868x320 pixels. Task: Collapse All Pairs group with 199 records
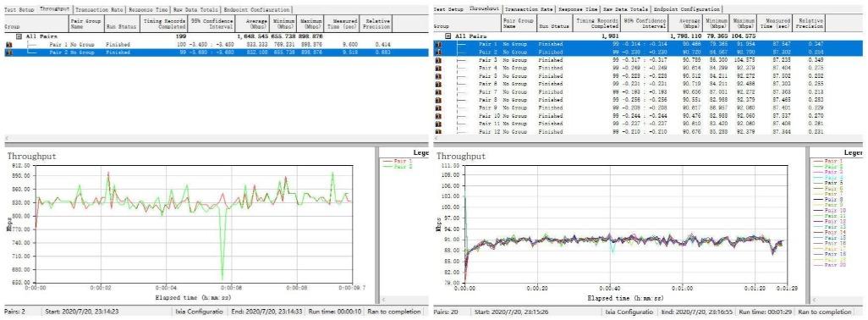19,36
